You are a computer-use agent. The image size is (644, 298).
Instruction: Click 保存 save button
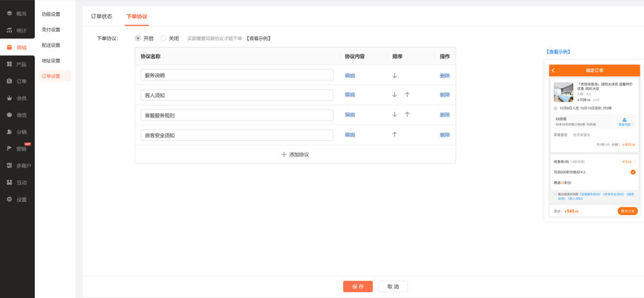[x=357, y=286]
